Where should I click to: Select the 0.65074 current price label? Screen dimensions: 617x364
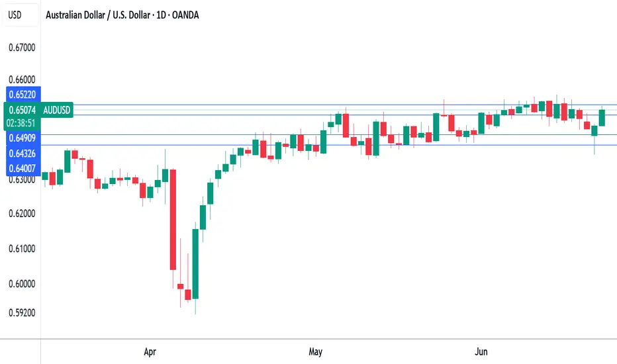[x=23, y=110]
